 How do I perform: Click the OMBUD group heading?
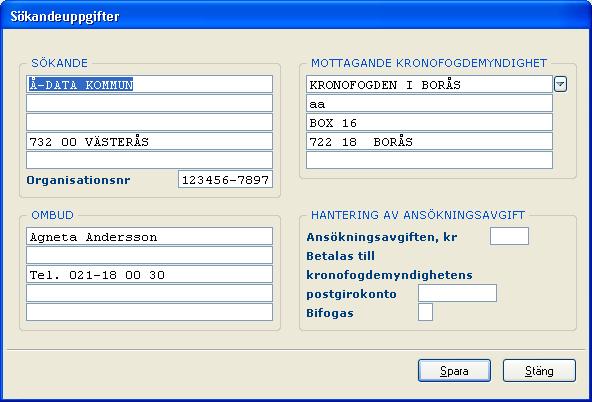(x=52, y=215)
